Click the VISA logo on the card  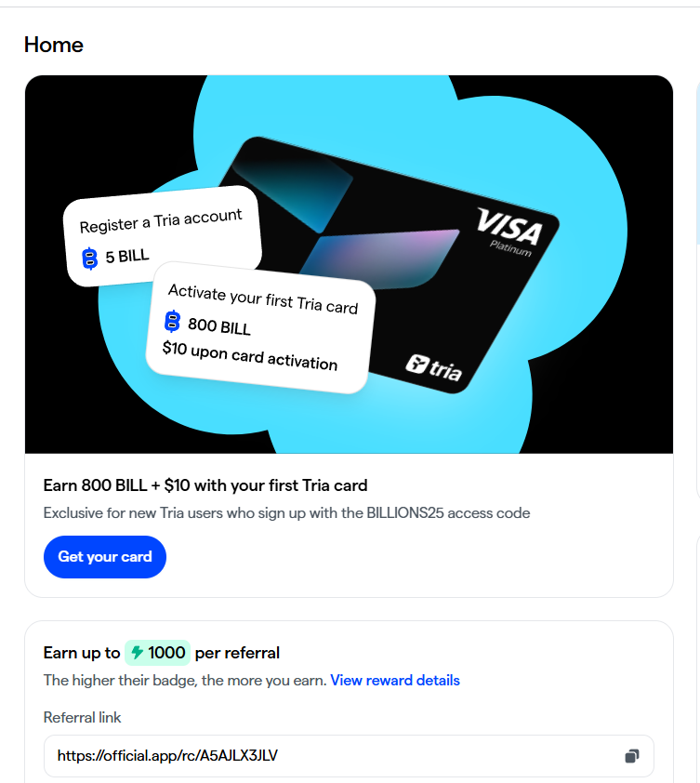[x=508, y=227]
